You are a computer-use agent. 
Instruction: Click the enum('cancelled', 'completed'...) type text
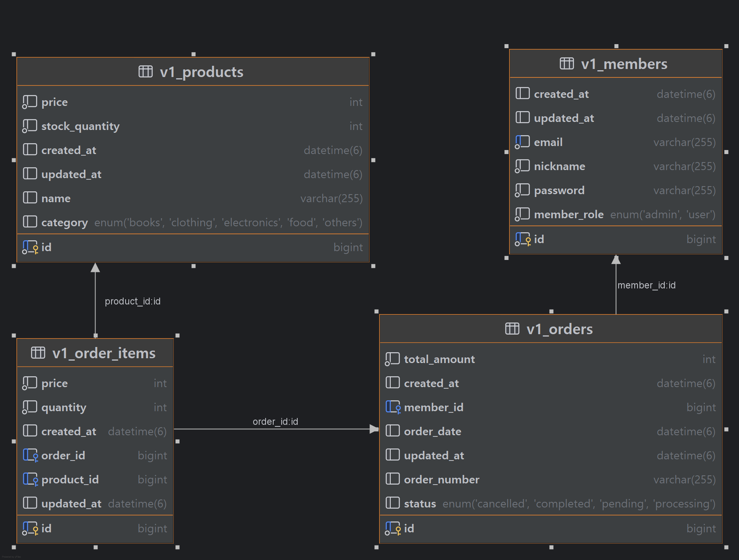click(579, 504)
